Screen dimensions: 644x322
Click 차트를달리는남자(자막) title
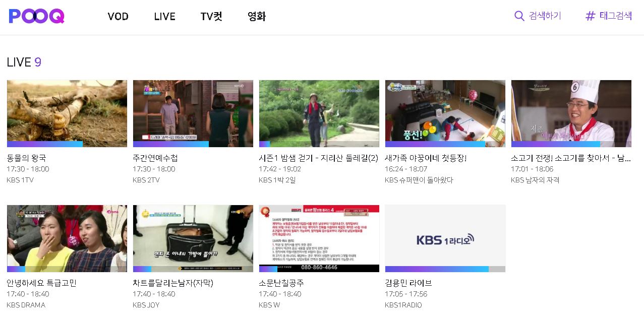coord(173,283)
